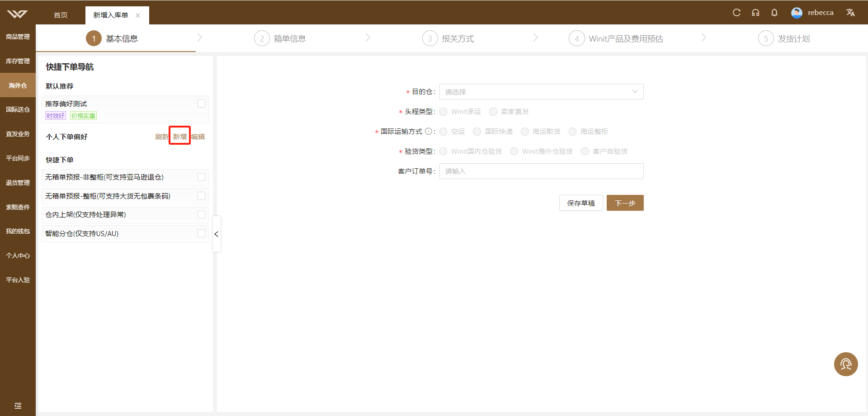This screenshot has width=868, height=416.
Task: Open the floating customer service chat icon
Action: 846,364
